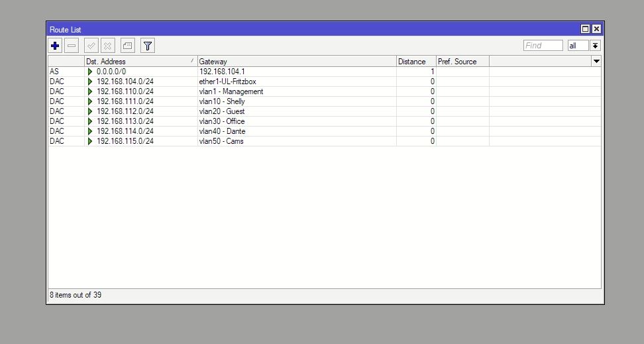The image size is (644, 344).
Task: Click gateway 192.168.104.1 cell
Action: tap(297, 72)
